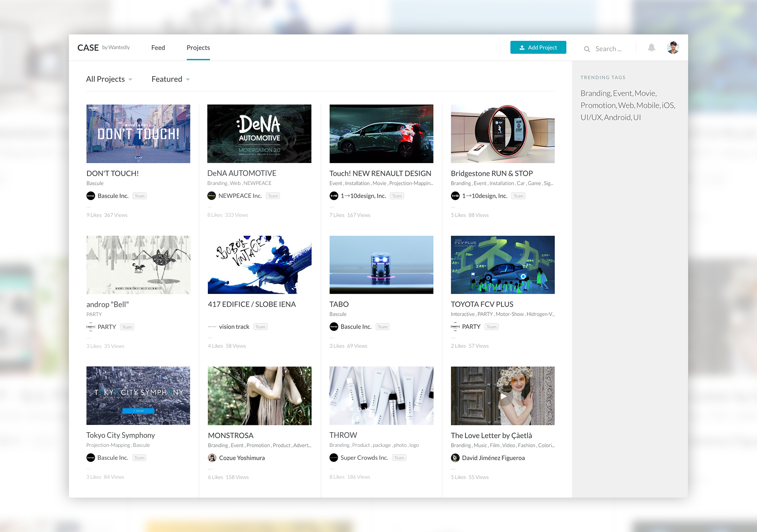The width and height of the screenshot is (757, 532).
Task: Click the THROW project title
Action: [x=343, y=435]
